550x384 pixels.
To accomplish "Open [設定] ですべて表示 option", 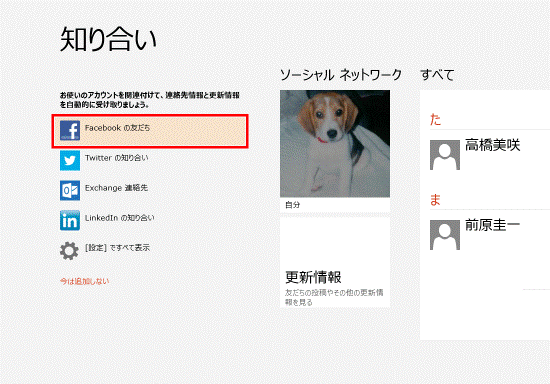I will [x=117, y=248].
